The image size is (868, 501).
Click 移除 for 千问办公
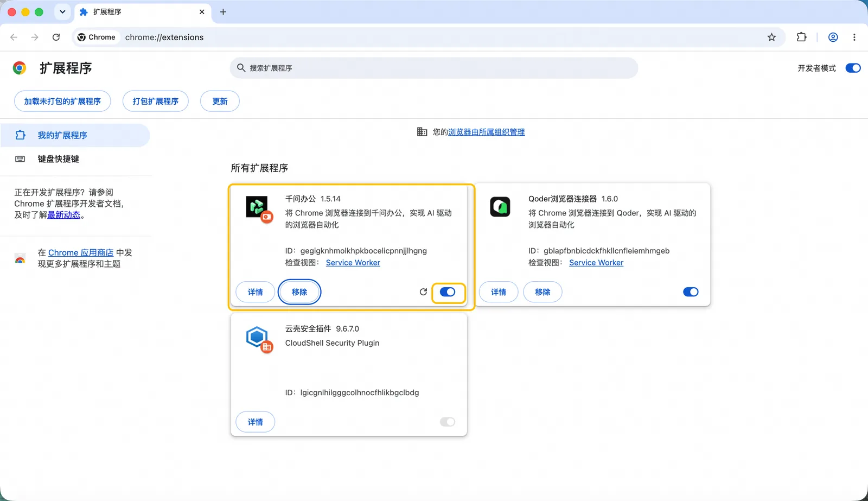point(299,292)
